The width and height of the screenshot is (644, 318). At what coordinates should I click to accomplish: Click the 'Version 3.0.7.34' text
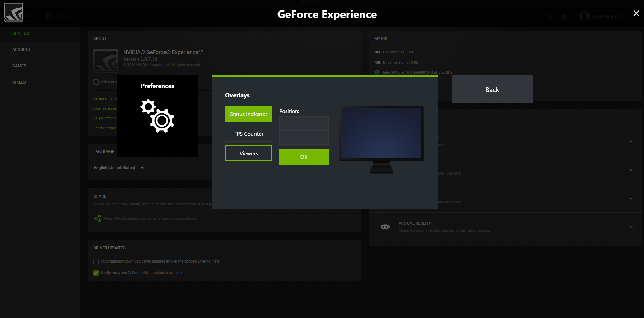140,59
